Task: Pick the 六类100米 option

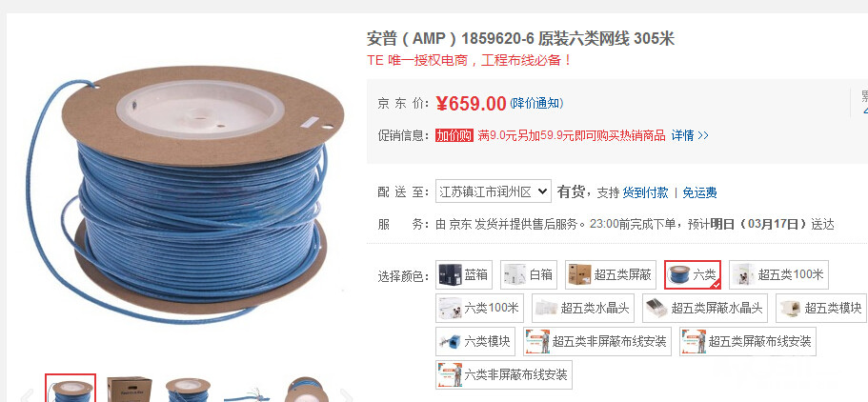Action: (x=479, y=308)
